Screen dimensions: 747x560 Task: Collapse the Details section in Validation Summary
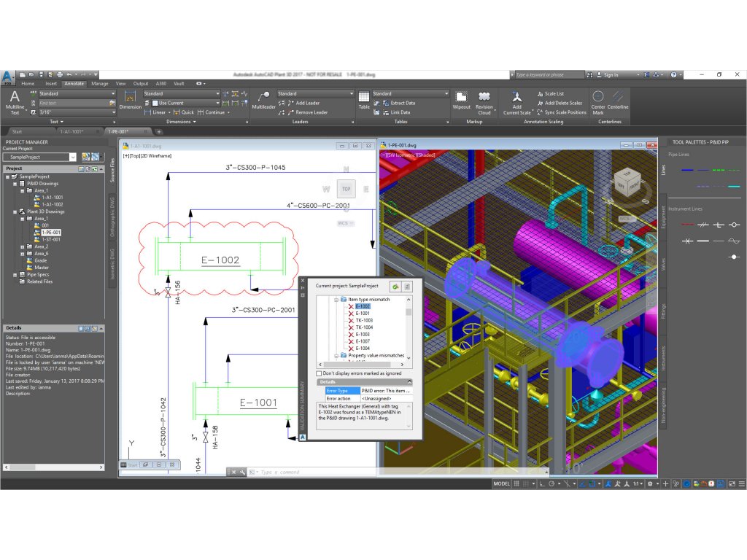[x=409, y=382]
